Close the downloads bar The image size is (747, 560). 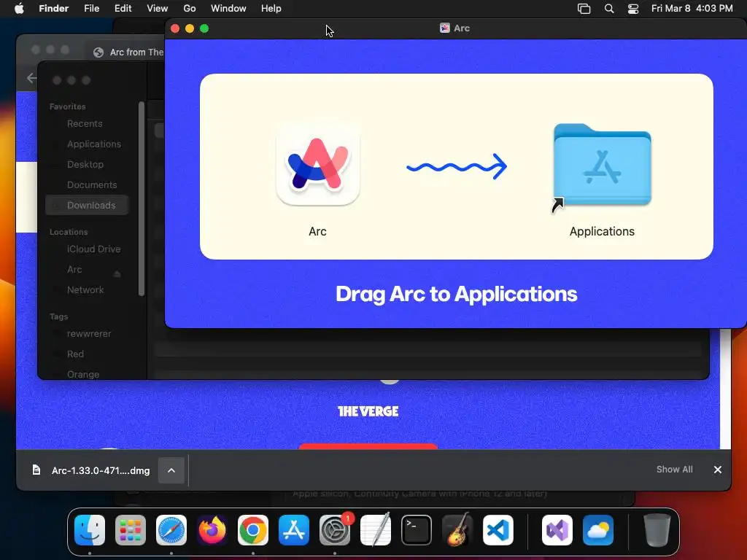(718, 470)
